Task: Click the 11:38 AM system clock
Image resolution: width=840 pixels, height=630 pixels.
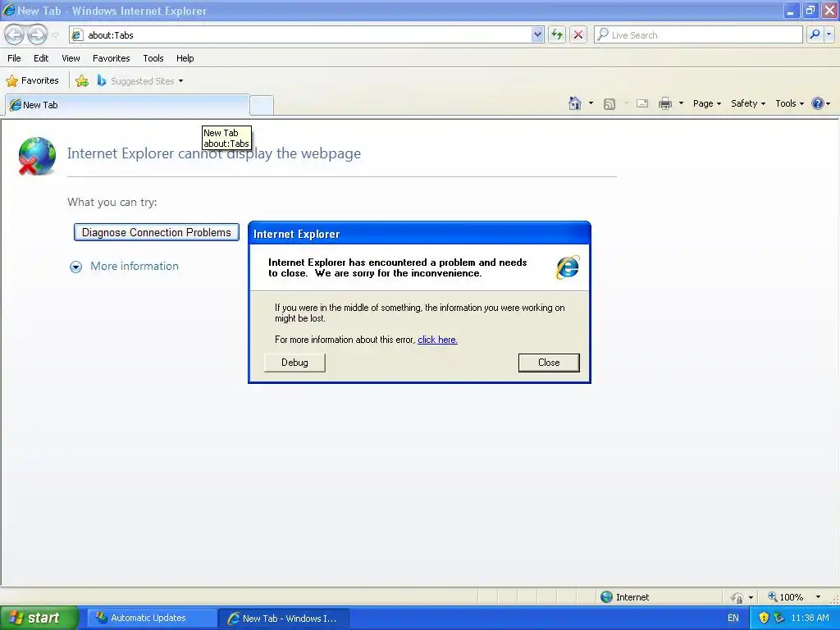Action: [x=810, y=619]
